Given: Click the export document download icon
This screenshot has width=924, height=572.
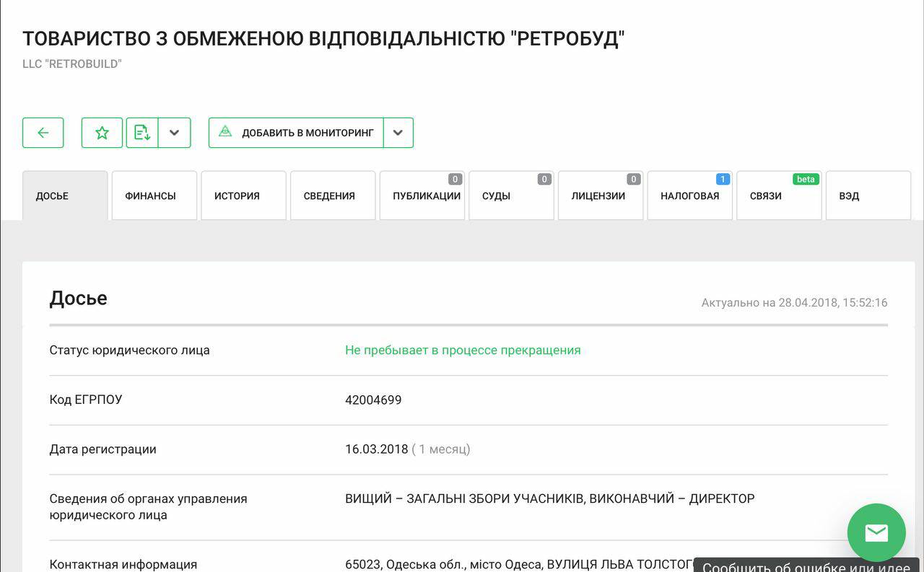Looking at the screenshot, I should pos(142,133).
